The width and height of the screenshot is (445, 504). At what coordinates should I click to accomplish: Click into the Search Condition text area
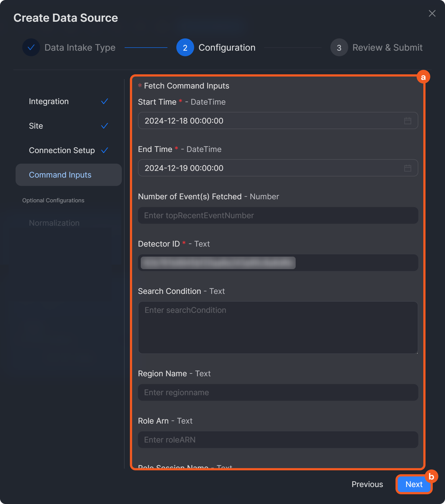[278, 327]
